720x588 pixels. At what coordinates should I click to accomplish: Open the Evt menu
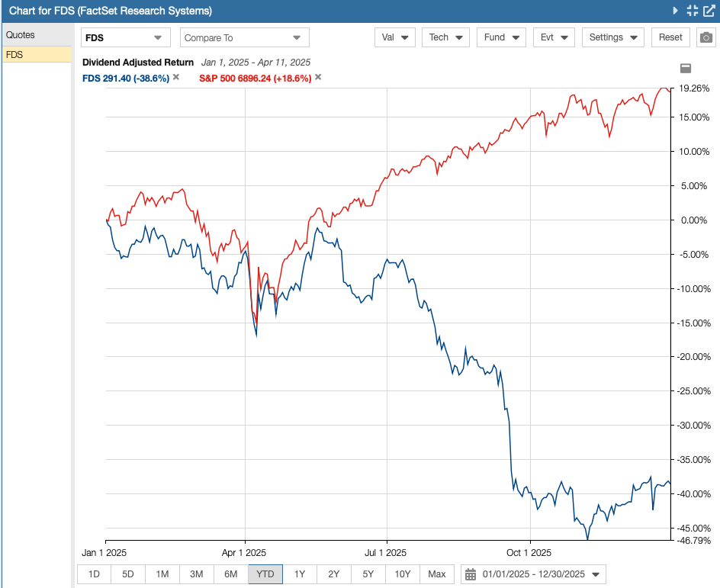[x=554, y=37]
